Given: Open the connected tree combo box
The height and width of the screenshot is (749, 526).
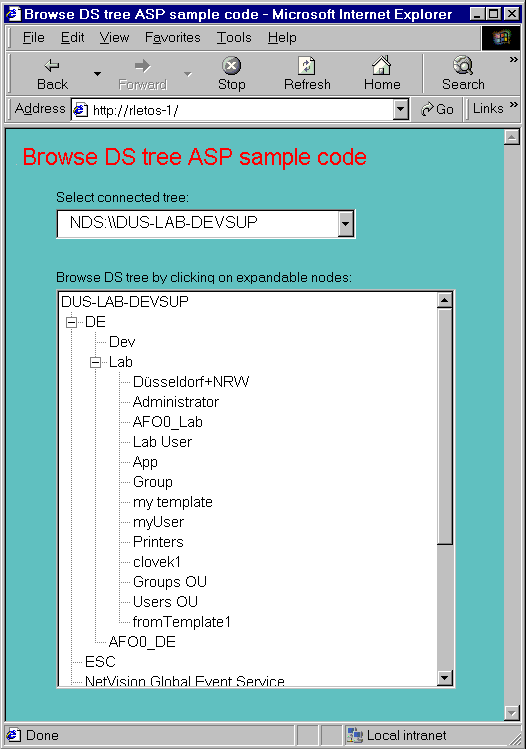Looking at the screenshot, I should click(206, 224).
